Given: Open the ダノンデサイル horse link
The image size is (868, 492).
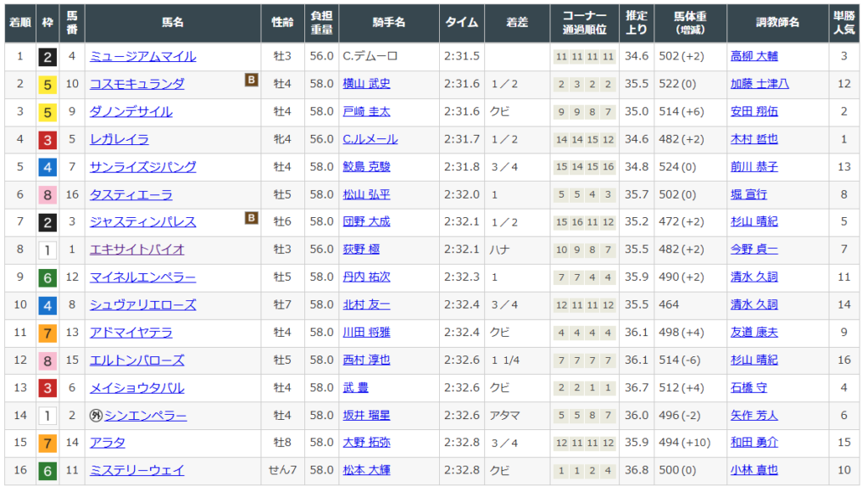Looking at the screenshot, I should [x=131, y=112].
